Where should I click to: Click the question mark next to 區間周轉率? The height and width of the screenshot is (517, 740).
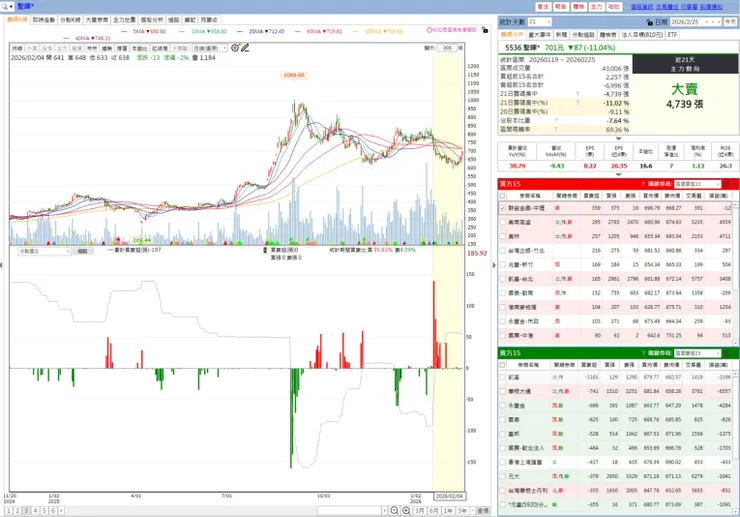(556, 129)
